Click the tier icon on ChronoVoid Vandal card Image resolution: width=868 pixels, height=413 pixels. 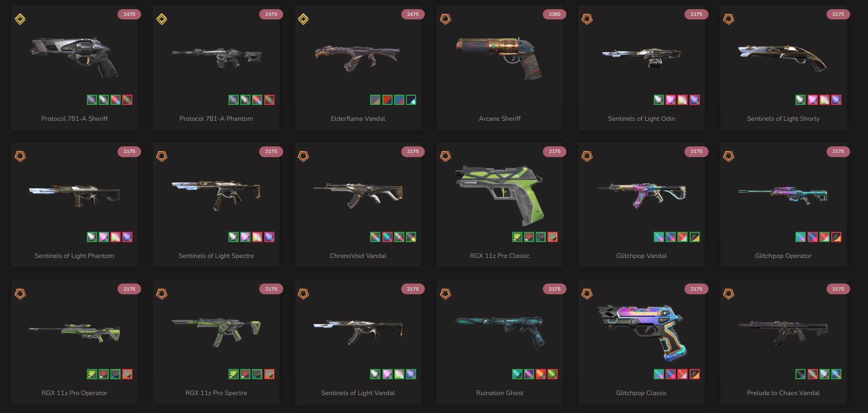coord(304,156)
